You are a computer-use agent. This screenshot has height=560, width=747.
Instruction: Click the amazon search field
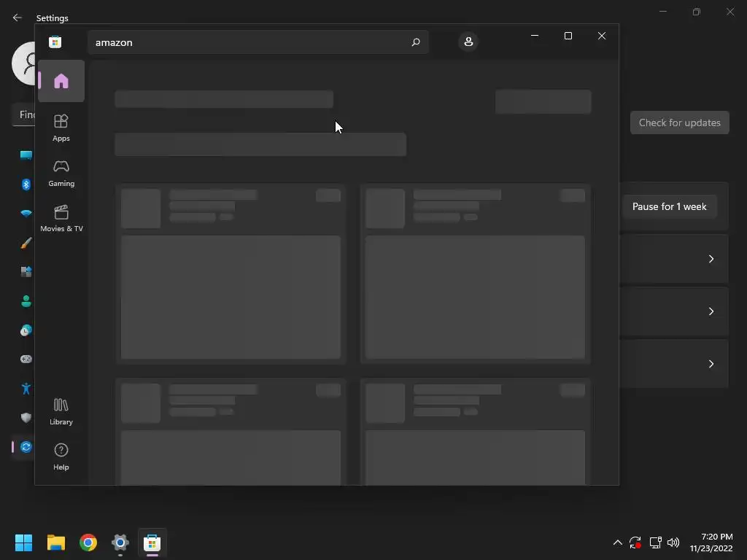click(x=258, y=42)
